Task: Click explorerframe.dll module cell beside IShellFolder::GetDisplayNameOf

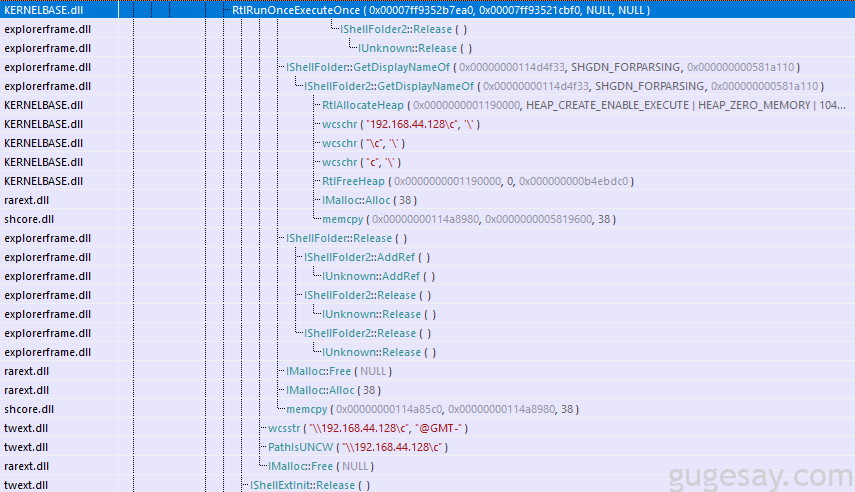Action: [x=47, y=67]
